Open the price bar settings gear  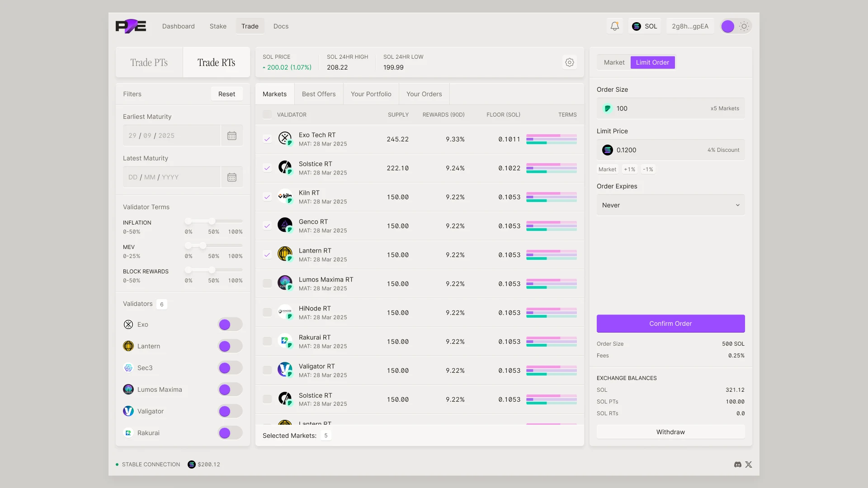click(x=570, y=62)
